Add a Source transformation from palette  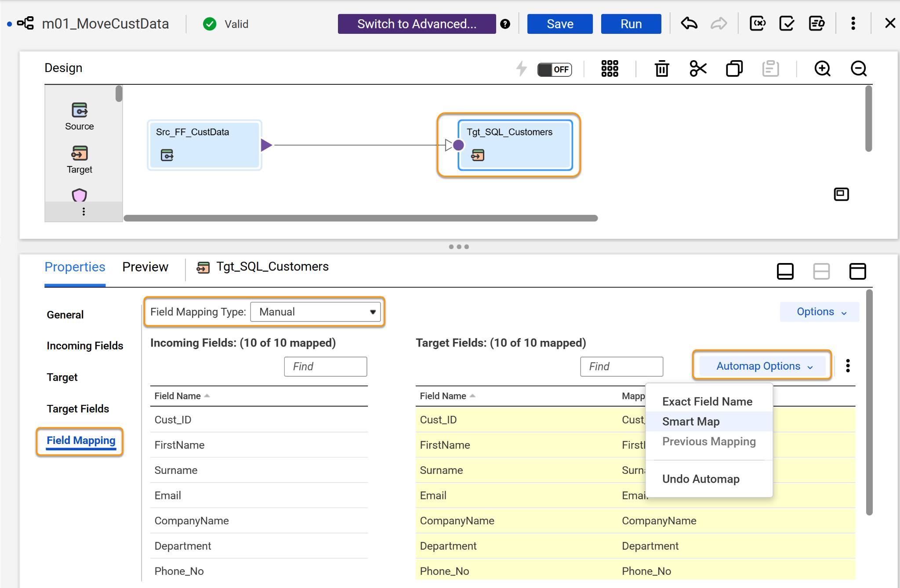[x=80, y=116]
